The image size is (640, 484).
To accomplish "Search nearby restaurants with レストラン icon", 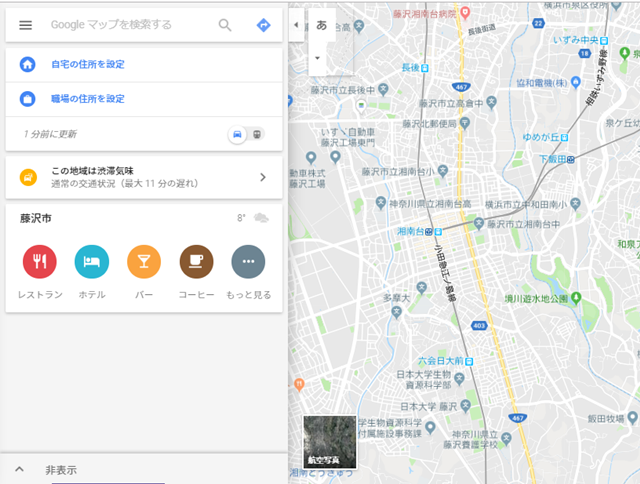I will tap(40, 262).
